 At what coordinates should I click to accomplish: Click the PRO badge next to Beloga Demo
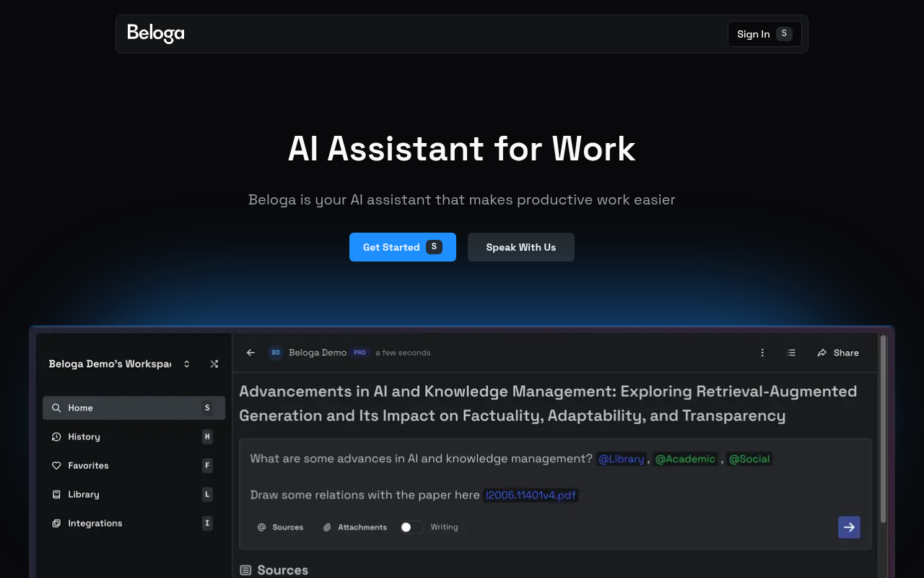pyautogui.click(x=359, y=353)
